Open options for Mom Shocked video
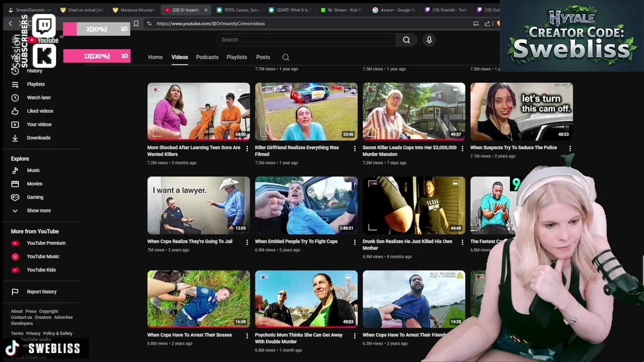 coord(247,148)
